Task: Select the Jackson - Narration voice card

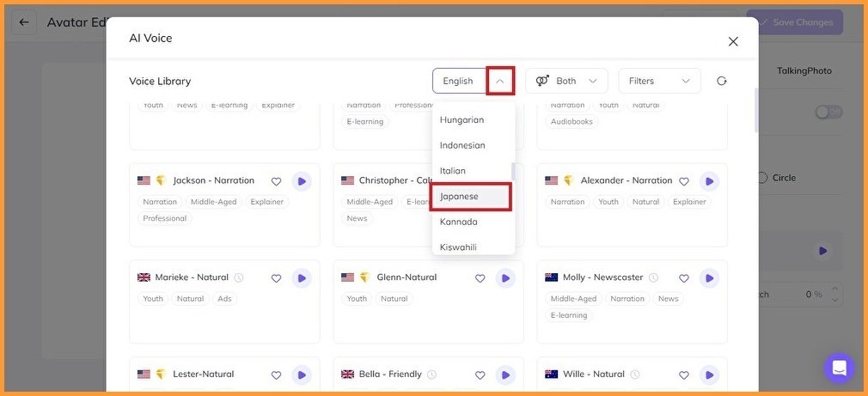Action: click(x=224, y=204)
